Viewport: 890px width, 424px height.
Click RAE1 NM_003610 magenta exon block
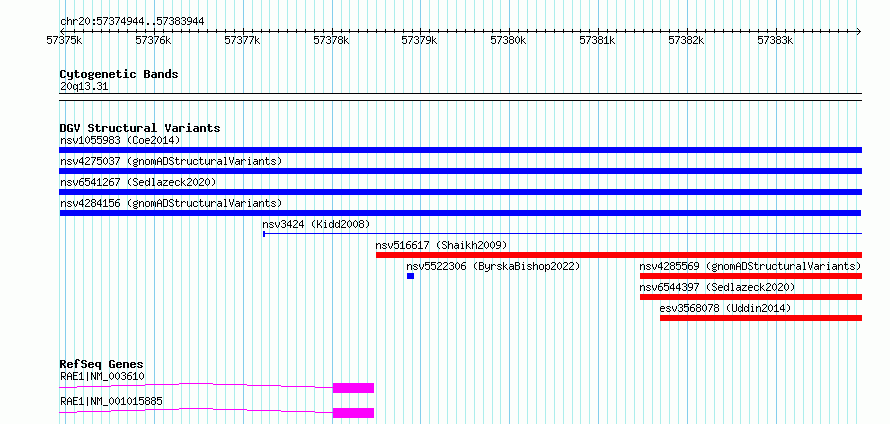(x=353, y=388)
